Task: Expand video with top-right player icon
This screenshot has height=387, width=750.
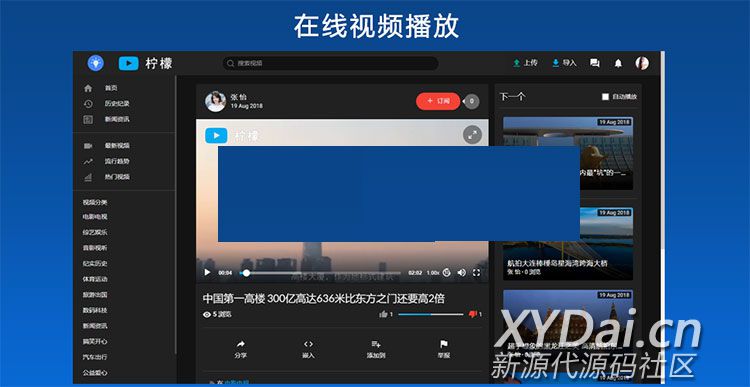Action: point(473,135)
